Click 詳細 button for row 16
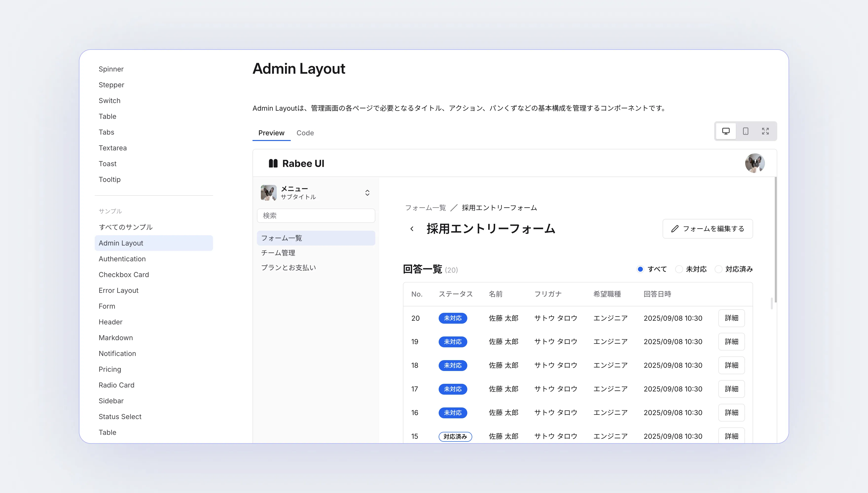 (x=732, y=413)
